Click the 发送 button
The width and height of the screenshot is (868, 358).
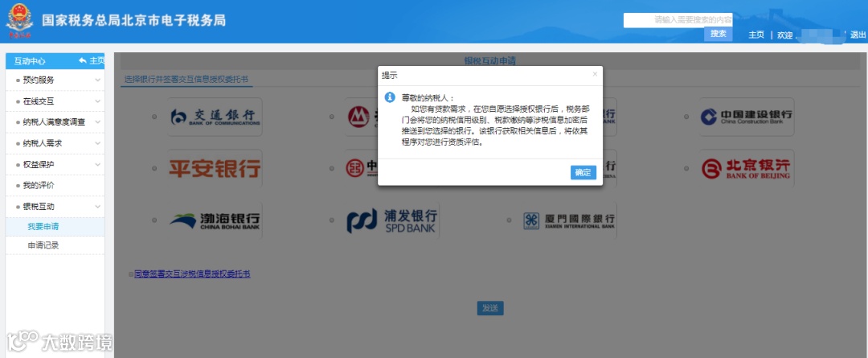tap(490, 308)
